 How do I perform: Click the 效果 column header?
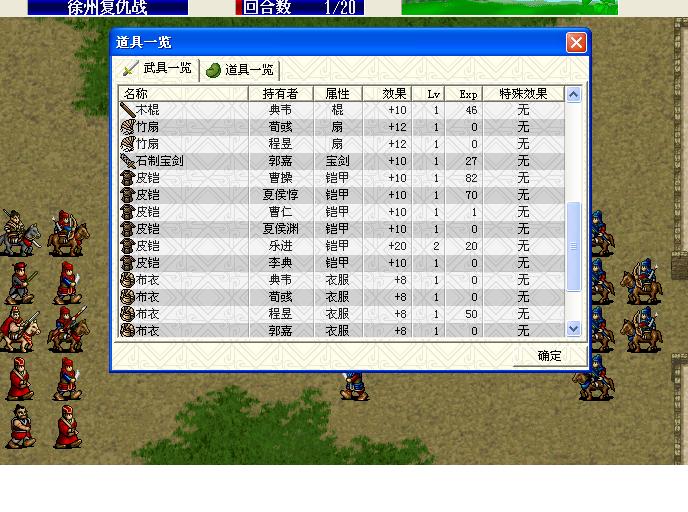(x=387, y=93)
